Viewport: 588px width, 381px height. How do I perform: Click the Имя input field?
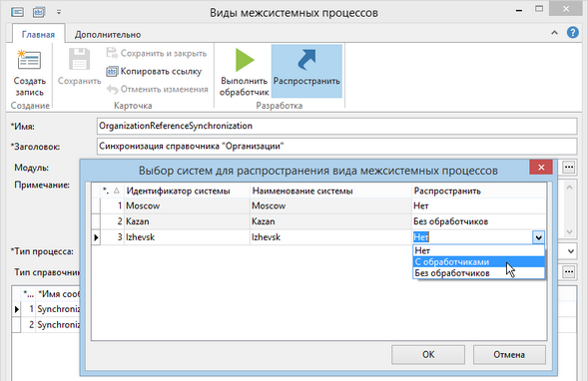pyautogui.click(x=336, y=126)
